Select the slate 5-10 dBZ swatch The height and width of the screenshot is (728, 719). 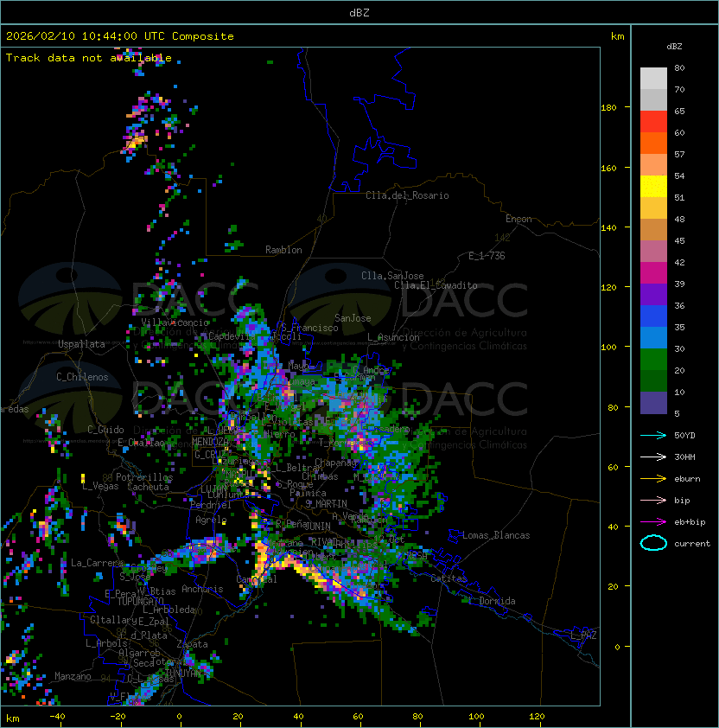(x=653, y=403)
